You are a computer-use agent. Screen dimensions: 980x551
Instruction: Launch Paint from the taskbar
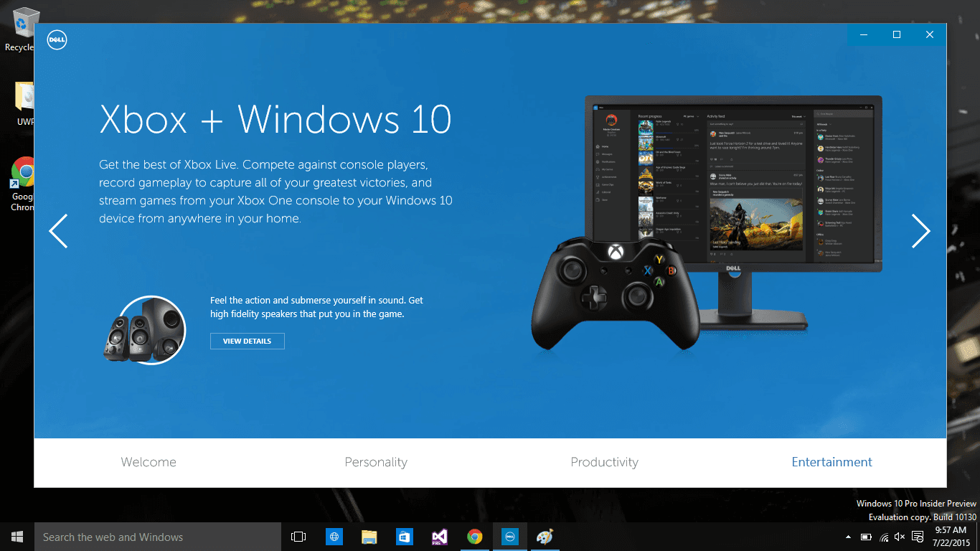pyautogui.click(x=545, y=536)
